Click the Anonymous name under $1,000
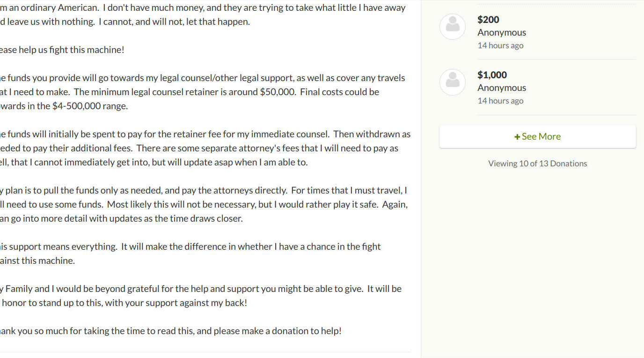The height and width of the screenshot is (358, 644). pyautogui.click(x=502, y=88)
